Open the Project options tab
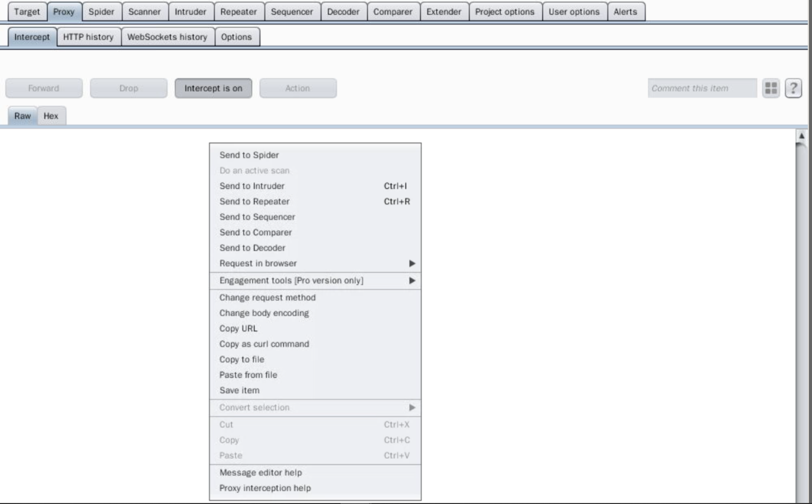This screenshot has width=812, height=504. point(505,12)
